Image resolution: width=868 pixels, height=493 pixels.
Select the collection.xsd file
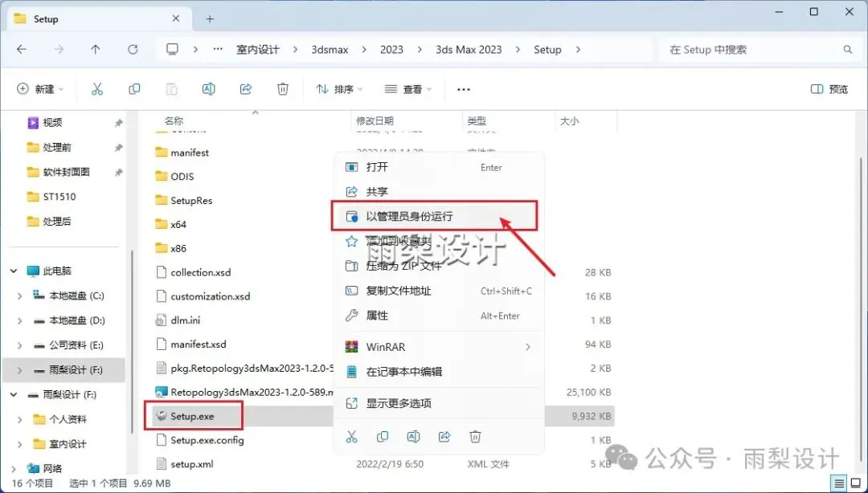pyautogui.click(x=200, y=272)
